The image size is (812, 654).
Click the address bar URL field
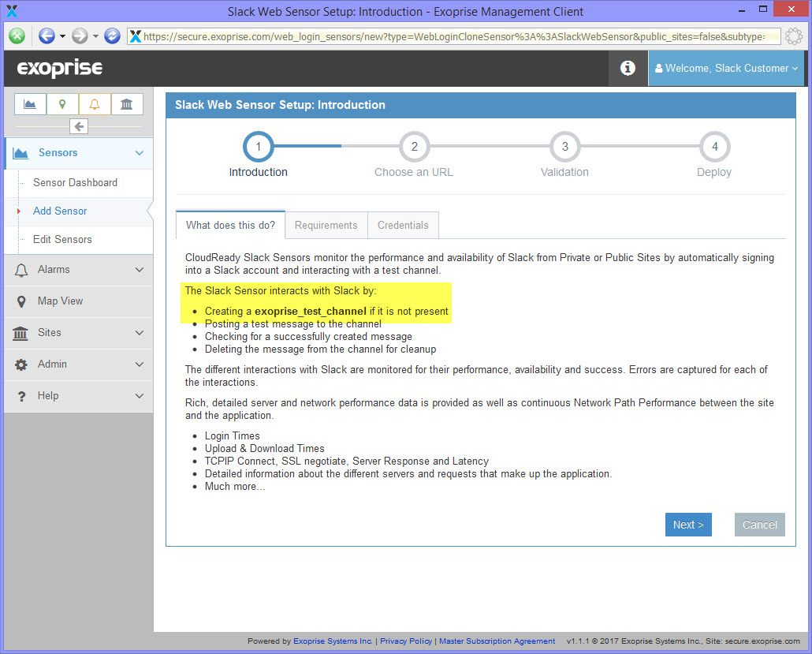[453, 36]
